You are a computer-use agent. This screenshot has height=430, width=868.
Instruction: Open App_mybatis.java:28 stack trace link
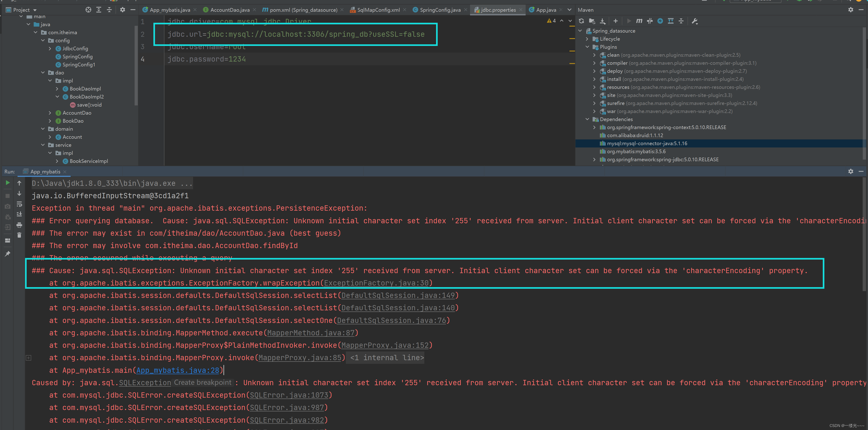pyautogui.click(x=178, y=370)
